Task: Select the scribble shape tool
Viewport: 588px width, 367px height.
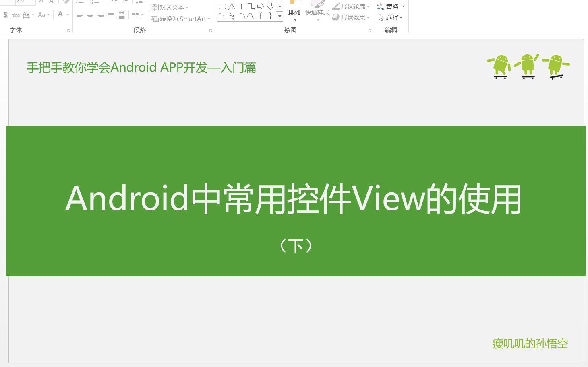Action: [x=232, y=16]
